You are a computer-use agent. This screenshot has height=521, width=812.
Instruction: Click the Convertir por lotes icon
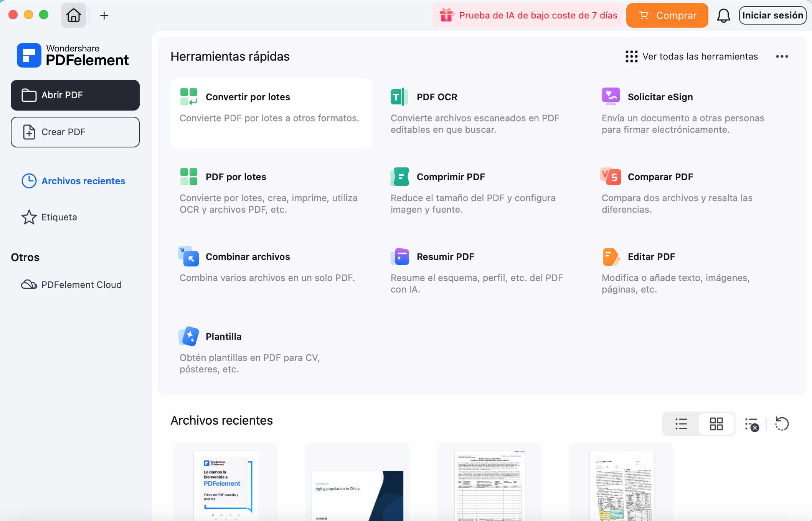point(189,97)
